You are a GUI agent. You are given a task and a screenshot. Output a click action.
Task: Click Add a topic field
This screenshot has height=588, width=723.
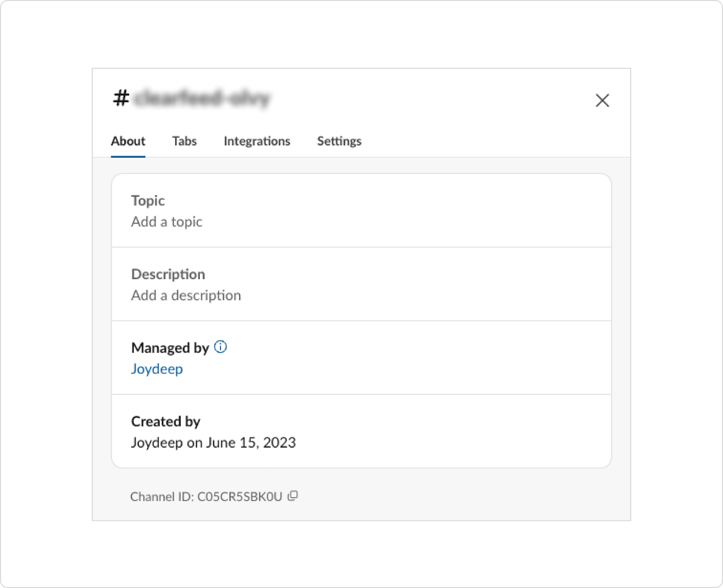[167, 221]
